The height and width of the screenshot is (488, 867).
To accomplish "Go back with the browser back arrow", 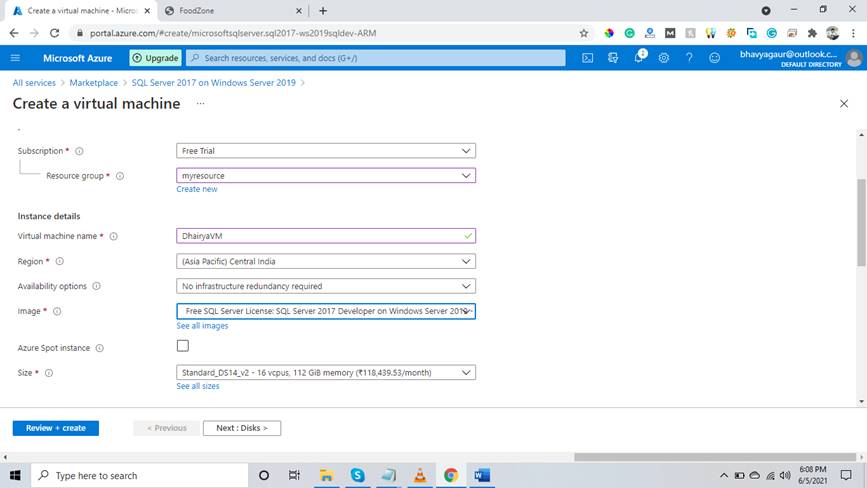I will pos(14,33).
